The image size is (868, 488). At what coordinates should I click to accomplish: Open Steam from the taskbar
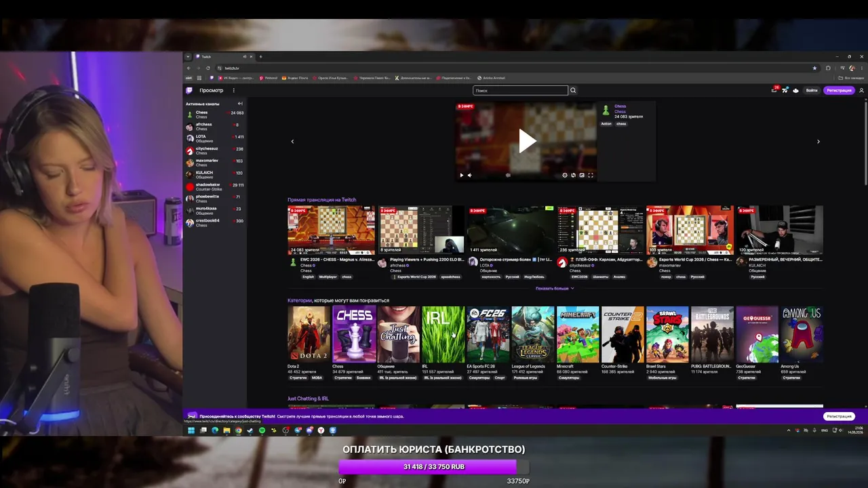(250, 430)
